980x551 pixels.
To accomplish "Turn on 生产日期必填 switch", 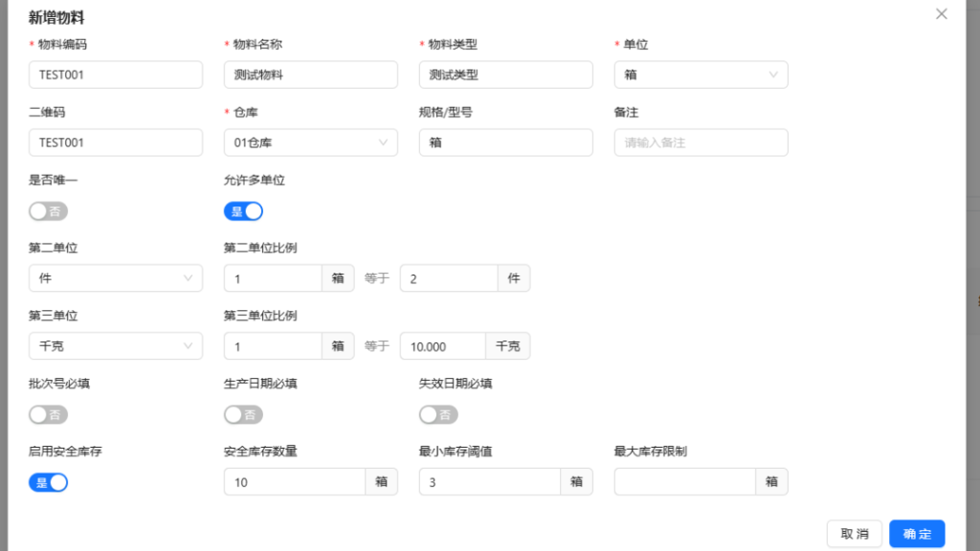I will click(x=243, y=415).
